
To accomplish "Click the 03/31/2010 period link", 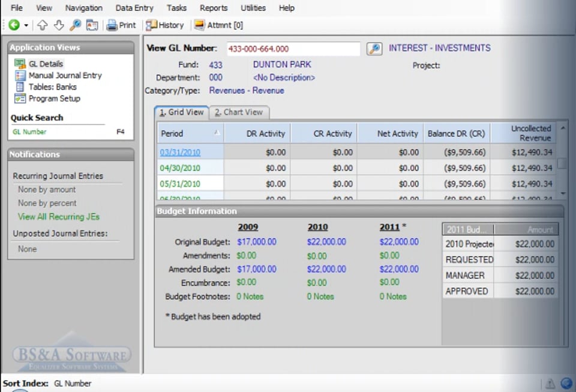I will (x=180, y=152).
